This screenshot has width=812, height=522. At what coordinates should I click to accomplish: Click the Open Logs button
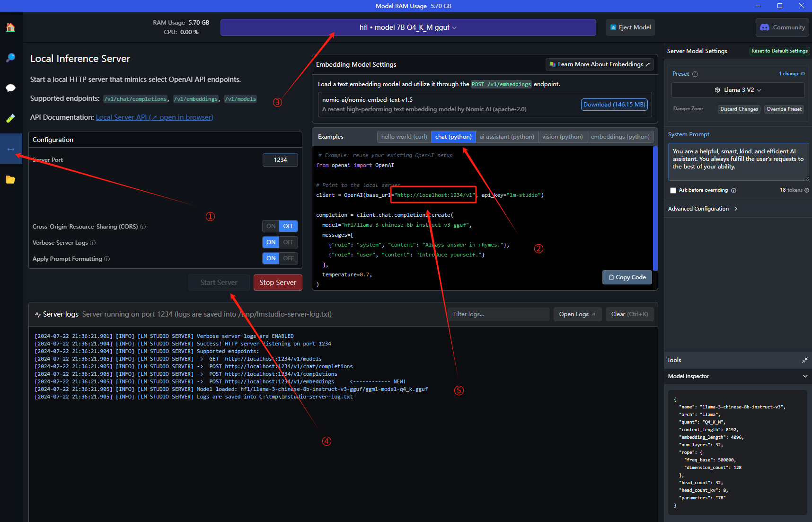(577, 314)
